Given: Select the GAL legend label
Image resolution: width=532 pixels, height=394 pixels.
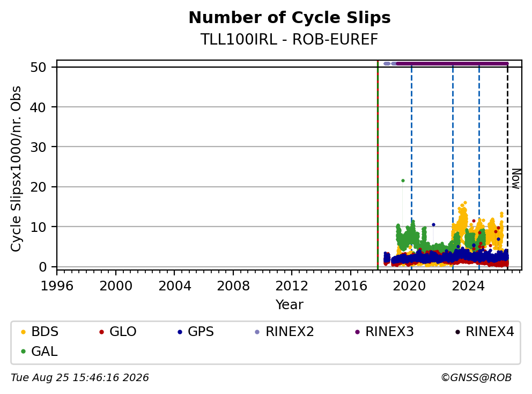Looking at the screenshot, I should [45, 352].
